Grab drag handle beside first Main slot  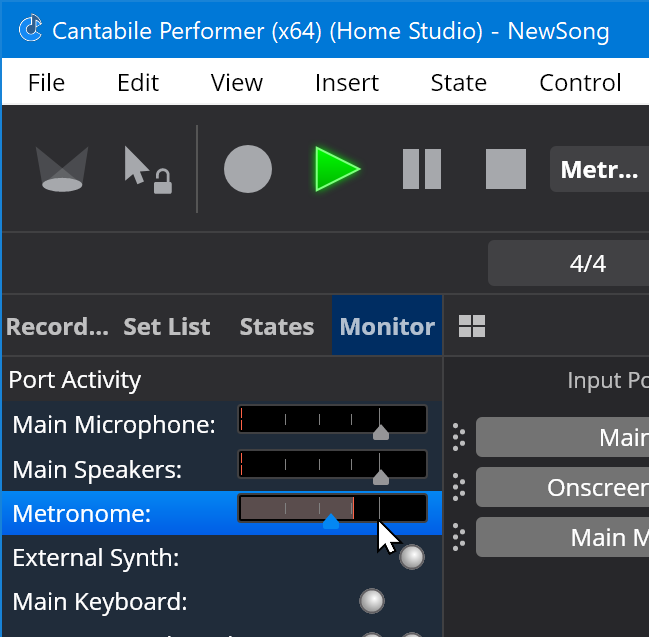click(x=459, y=437)
